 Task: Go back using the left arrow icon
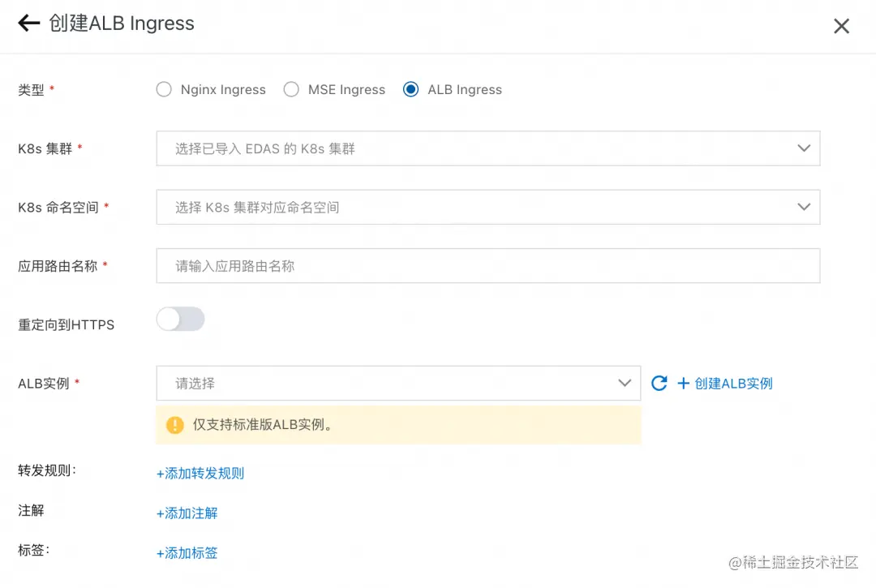click(x=28, y=24)
